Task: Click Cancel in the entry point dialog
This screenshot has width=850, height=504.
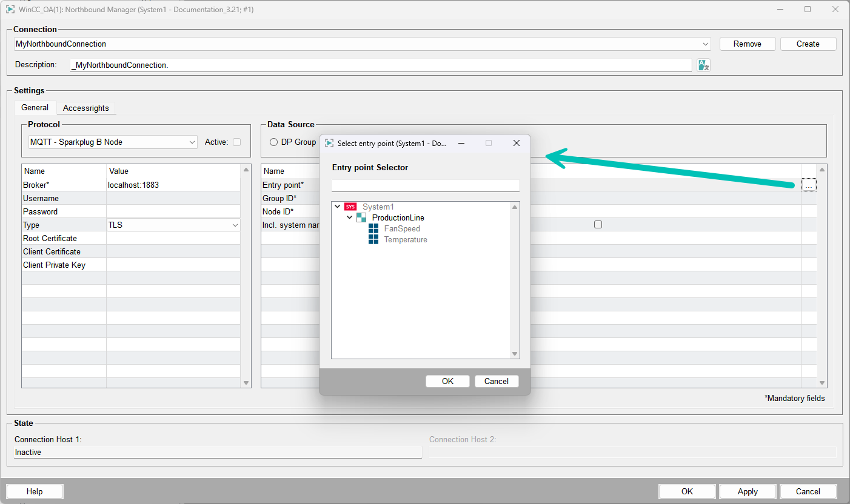Action: (496, 381)
